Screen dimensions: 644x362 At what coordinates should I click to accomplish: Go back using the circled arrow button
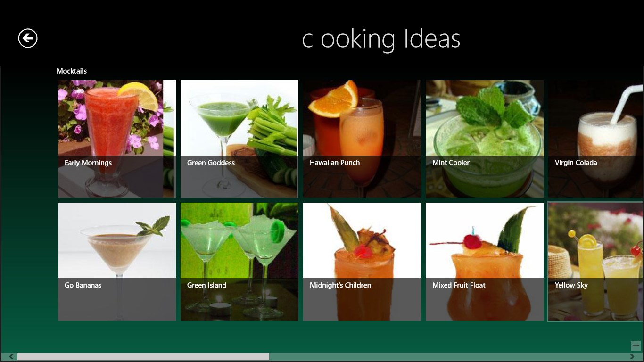pyautogui.click(x=28, y=38)
